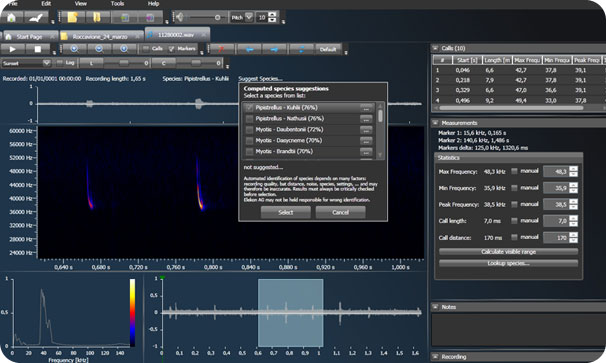Image resolution: width=606 pixels, height=363 pixels.
Task: Enable manual for Min Frequency
Action: pyautogui.click(x=514, y=187)
